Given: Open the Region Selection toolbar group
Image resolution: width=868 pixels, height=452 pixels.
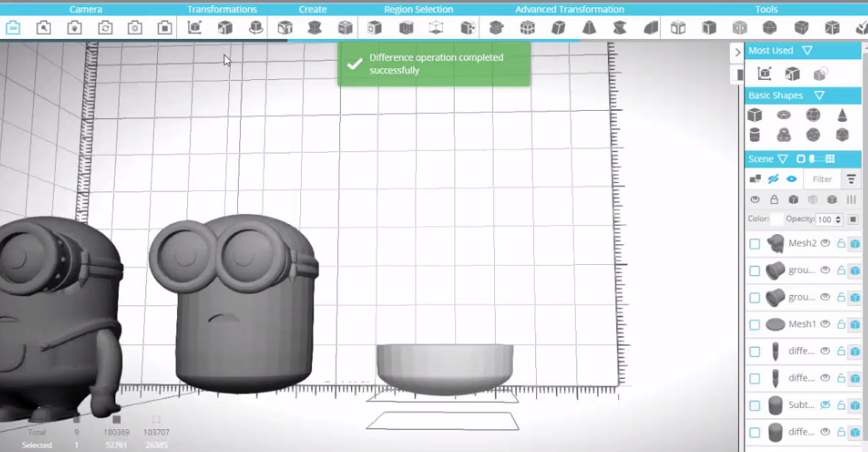Looking at the screenshot, I should 419,10.
